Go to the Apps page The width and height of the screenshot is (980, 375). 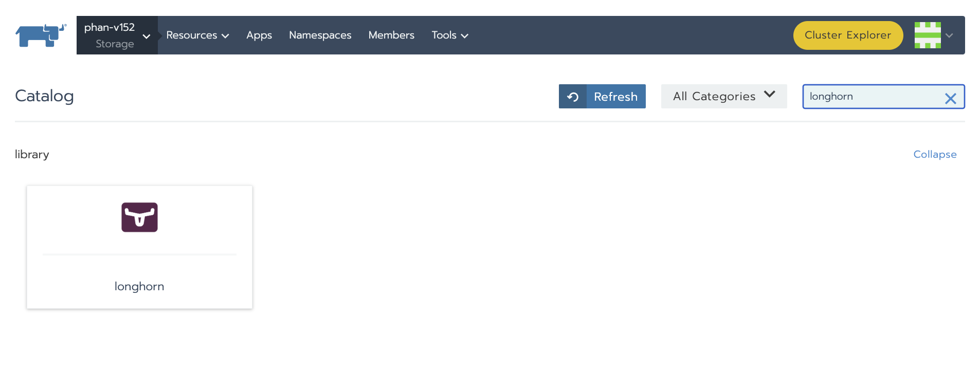(x=259, y=35)
